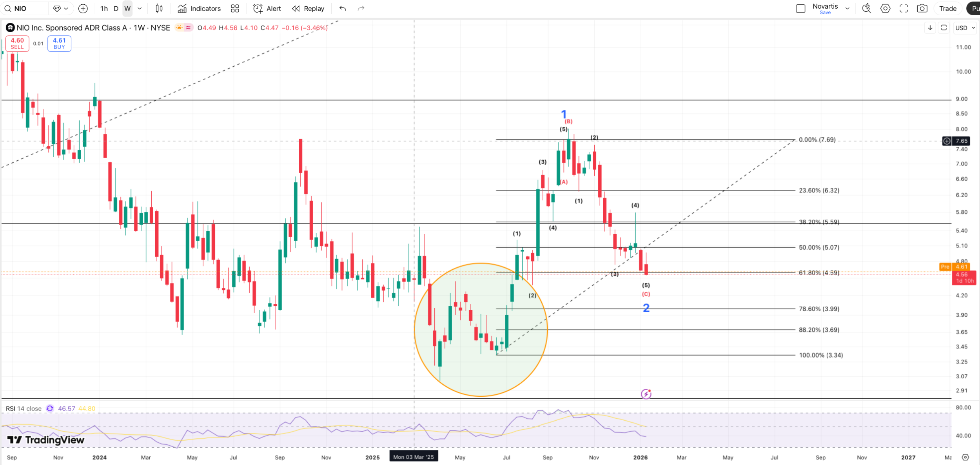Click the NIO symbol search field
This screenshot has height=465, width=980.
coord(25,9)
